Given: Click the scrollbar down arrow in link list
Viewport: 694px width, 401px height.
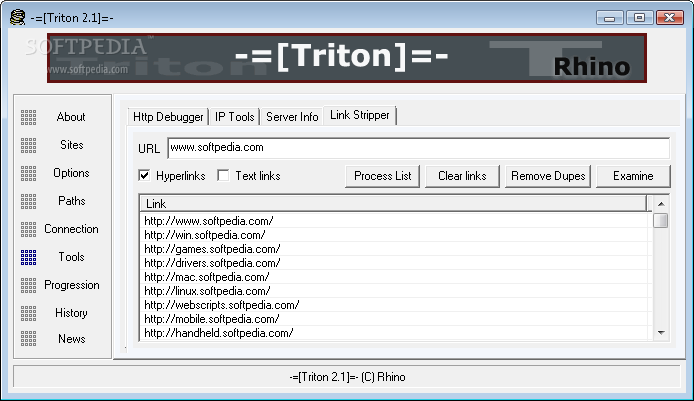Looking at the screenshot, I should tap(661, 333).
